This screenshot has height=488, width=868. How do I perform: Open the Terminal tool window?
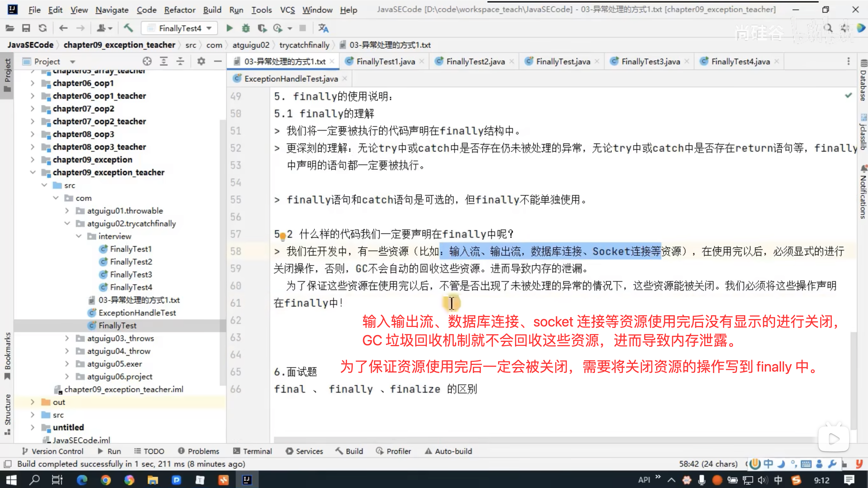click(x=252, y=451)
